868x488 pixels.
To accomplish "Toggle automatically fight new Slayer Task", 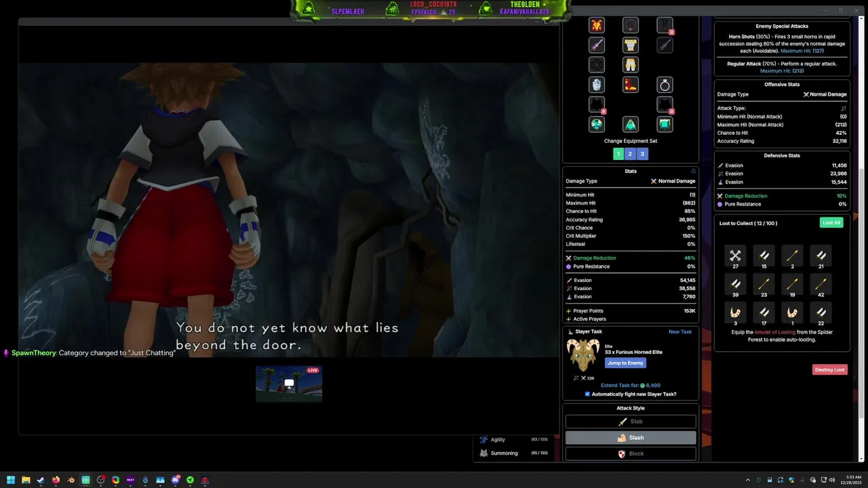I will click(x=587, y=394).
